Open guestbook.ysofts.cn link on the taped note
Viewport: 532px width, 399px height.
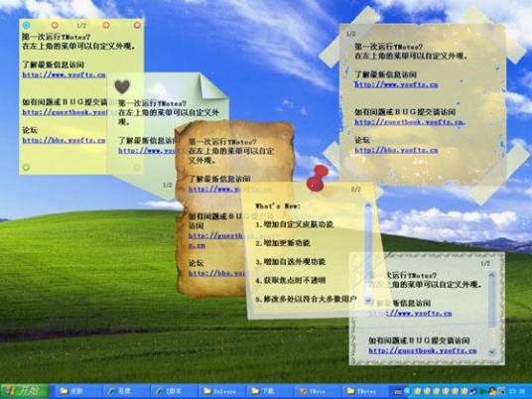410,122
